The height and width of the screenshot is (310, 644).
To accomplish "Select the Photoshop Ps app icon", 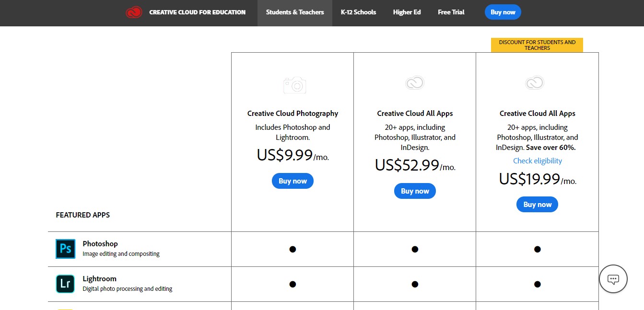I will [65, 249].
